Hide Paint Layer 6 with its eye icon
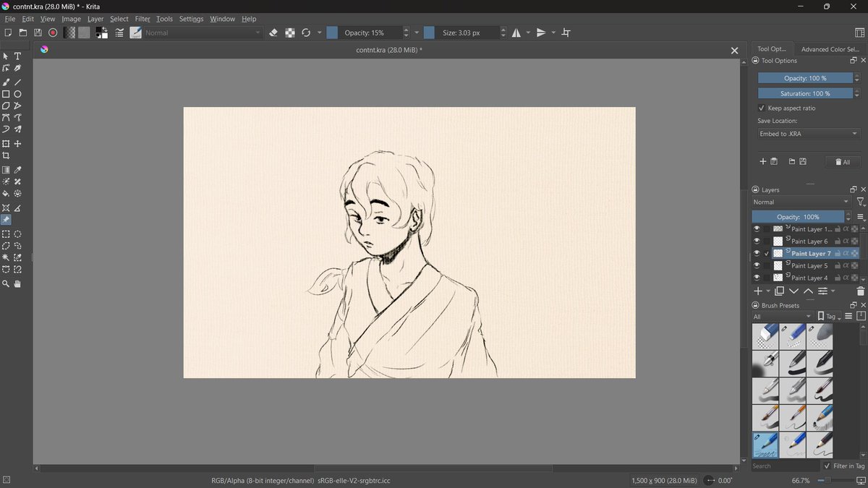 [757, 241]
